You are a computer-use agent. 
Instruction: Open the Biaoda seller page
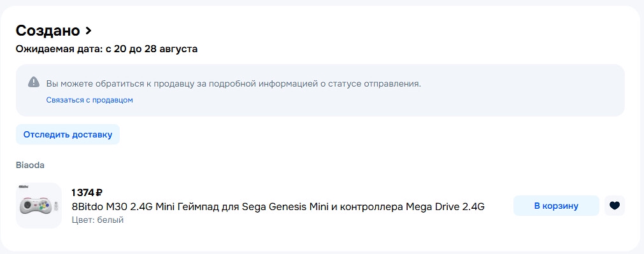(x=30, y=166)
